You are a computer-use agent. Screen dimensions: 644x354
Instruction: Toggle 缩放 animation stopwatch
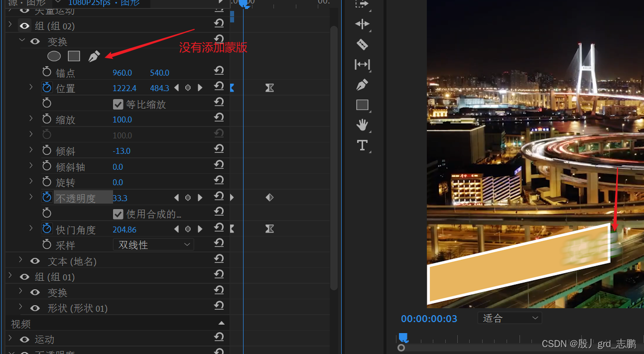(47, 119)
